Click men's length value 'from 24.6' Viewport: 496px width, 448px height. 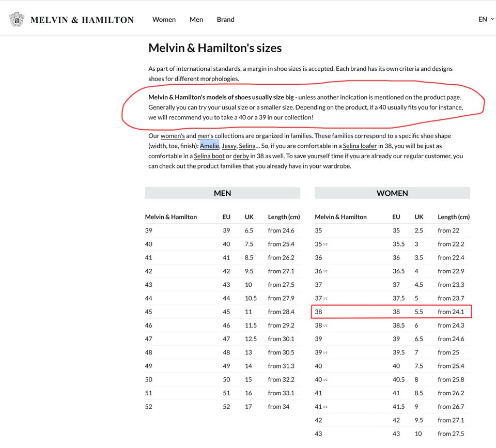(x=281, y=230)
